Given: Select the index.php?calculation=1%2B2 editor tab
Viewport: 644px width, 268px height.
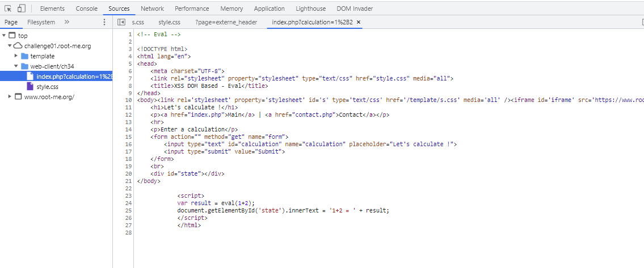Looking at the screenshot, I should [x=312, y=22].
